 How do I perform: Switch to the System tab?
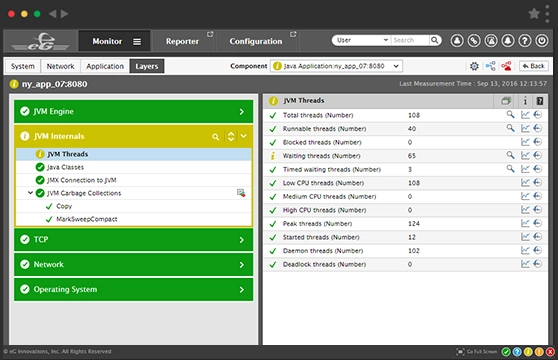pyautogui.click(x=23, y=66)
